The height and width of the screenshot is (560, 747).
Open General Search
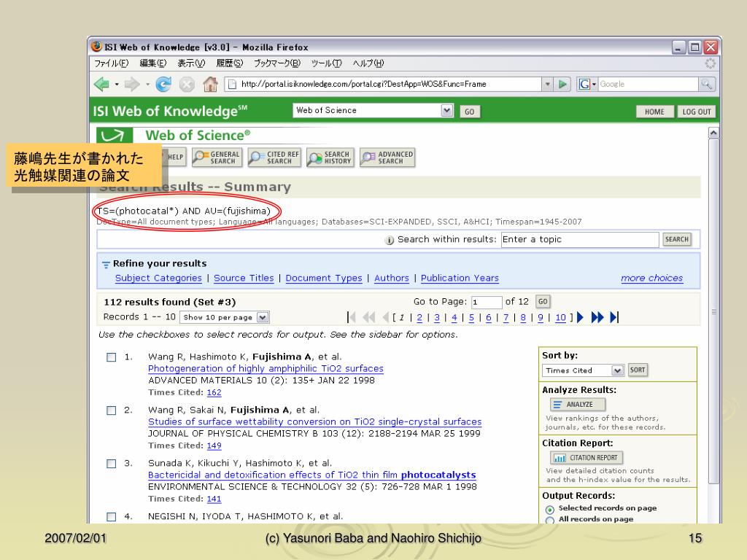pyautogui.click(x=217, y=157)
